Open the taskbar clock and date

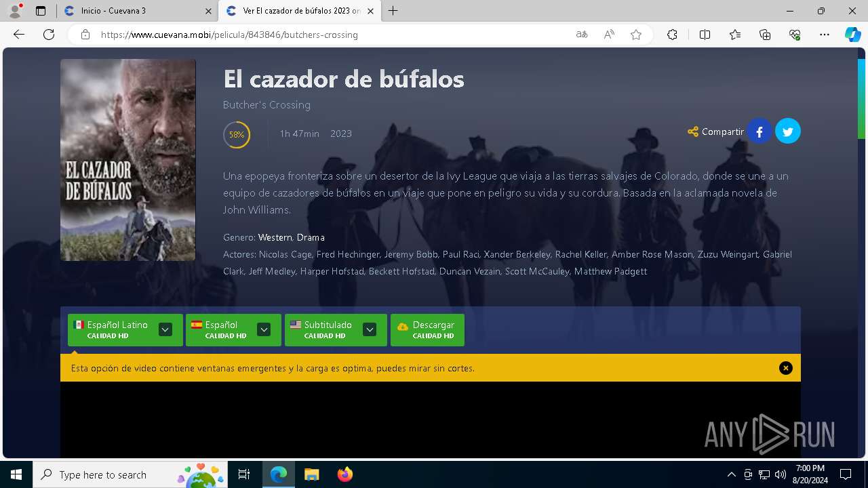pyautogui.click(x=810, y=474)
